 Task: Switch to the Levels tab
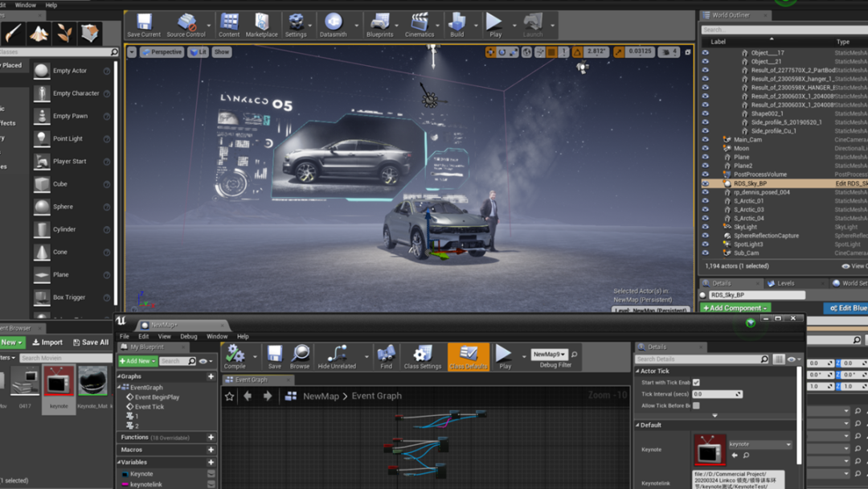[x=785, y=283]
